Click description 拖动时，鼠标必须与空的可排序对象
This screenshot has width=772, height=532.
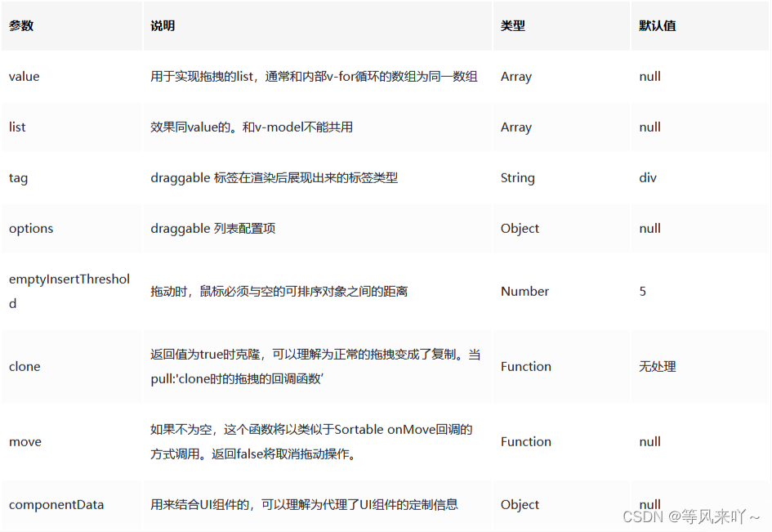tap(279, 291)
